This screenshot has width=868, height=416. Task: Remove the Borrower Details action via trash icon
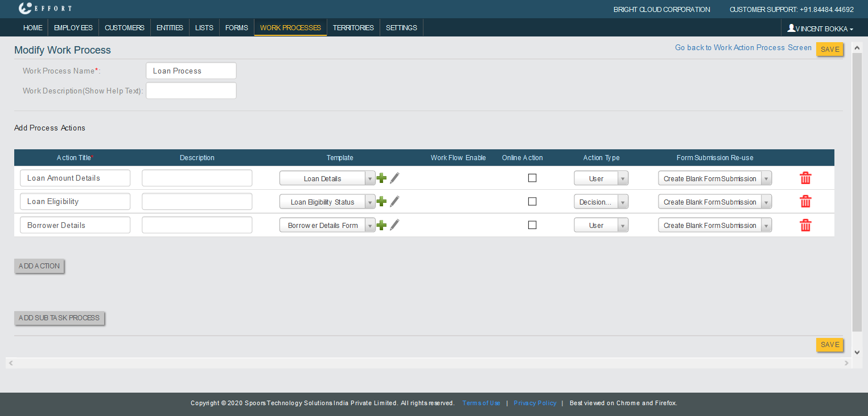[x=805, y=225]
